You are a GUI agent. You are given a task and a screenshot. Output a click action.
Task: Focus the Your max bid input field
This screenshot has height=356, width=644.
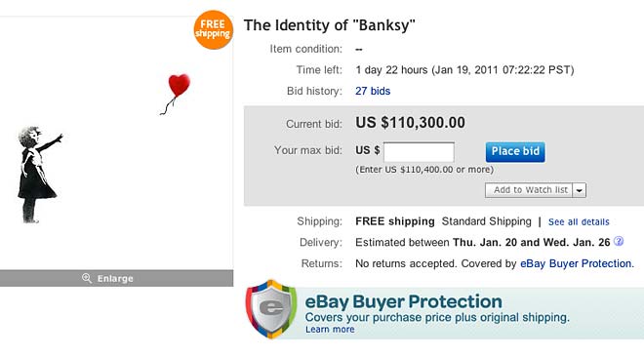pyautogui.click(x=419, y=152)
